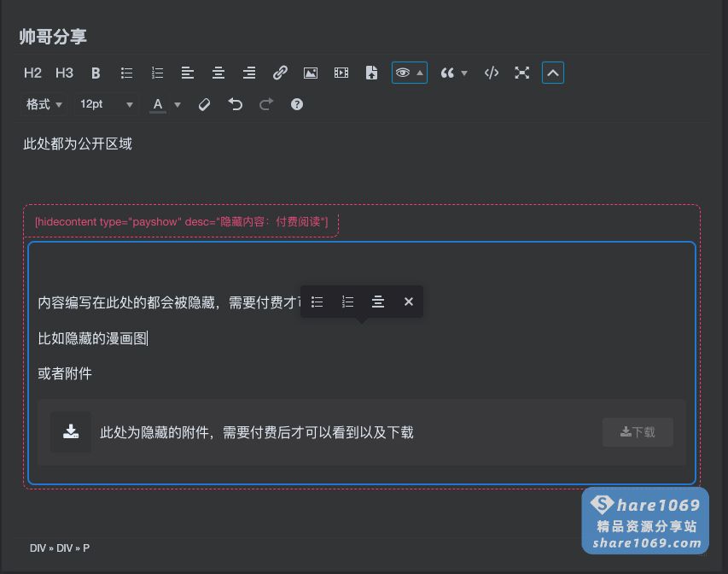Select the document/file insert icon

tap(371, 73)
